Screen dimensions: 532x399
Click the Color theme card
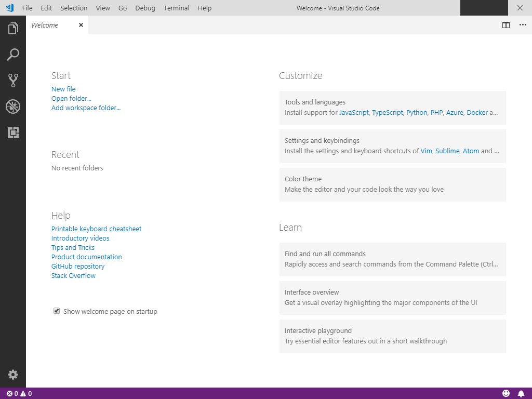click(x=393, y=184)
